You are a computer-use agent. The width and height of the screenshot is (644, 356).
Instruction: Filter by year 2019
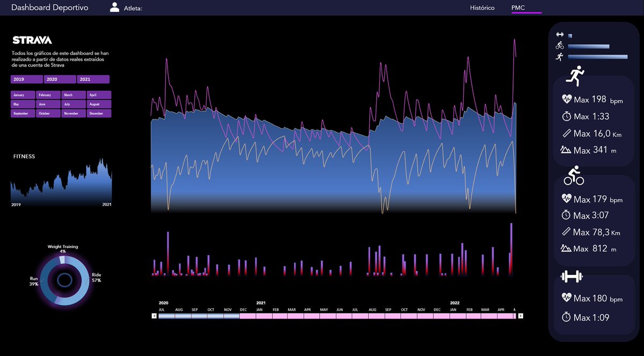tap(26, 79)
